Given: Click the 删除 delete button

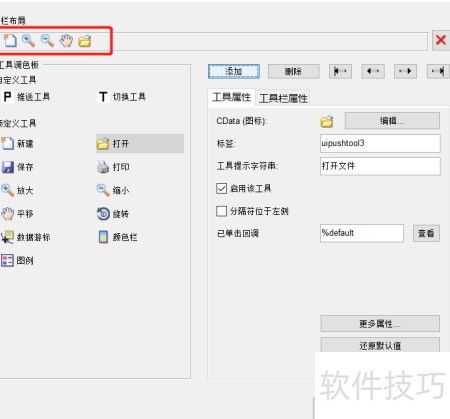Looking at the screenshot, I should [x=294, y=71].
